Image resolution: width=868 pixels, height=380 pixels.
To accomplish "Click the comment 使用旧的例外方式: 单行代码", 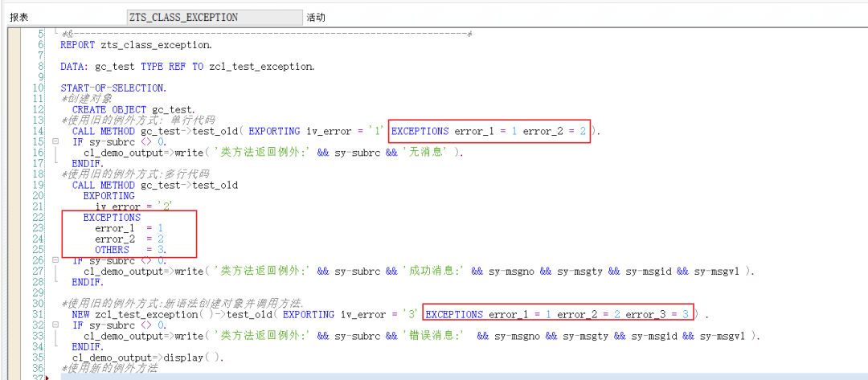I will (138, 120).
